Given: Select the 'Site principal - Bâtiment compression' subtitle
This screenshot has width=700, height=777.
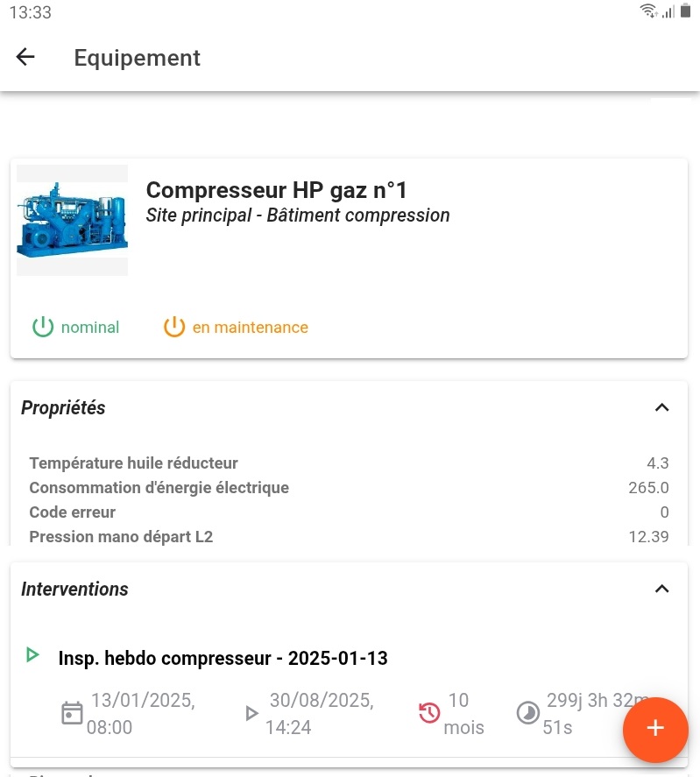Looking at the screenshot, I should point(298,215).
